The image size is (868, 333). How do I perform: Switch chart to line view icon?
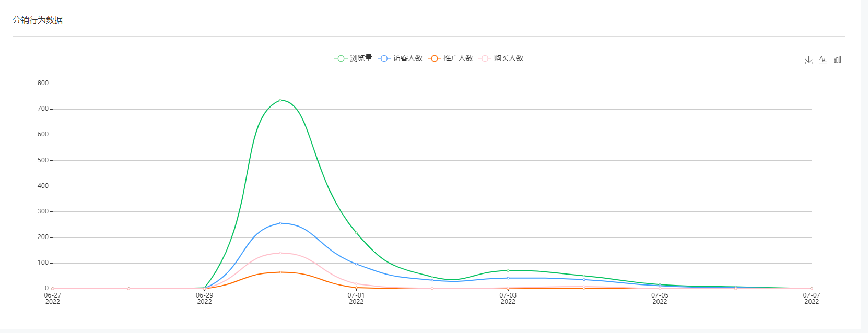coord(823,60)
